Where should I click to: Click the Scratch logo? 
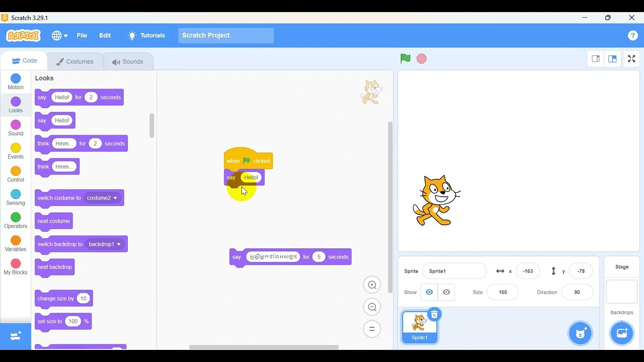(23, 36)
